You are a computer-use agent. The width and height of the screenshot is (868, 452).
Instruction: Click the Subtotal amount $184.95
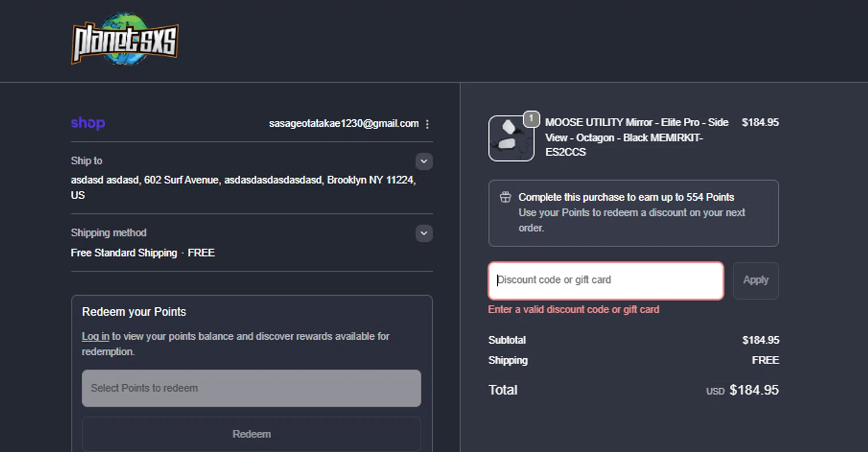pyautogui.click(x=760, y=340)
